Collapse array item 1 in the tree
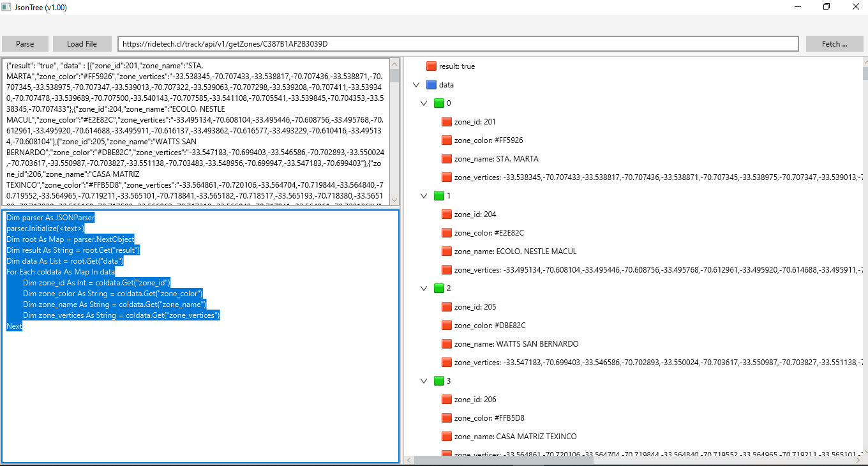The height and width of the screenshot is (466, 868). tap(424, 196)
